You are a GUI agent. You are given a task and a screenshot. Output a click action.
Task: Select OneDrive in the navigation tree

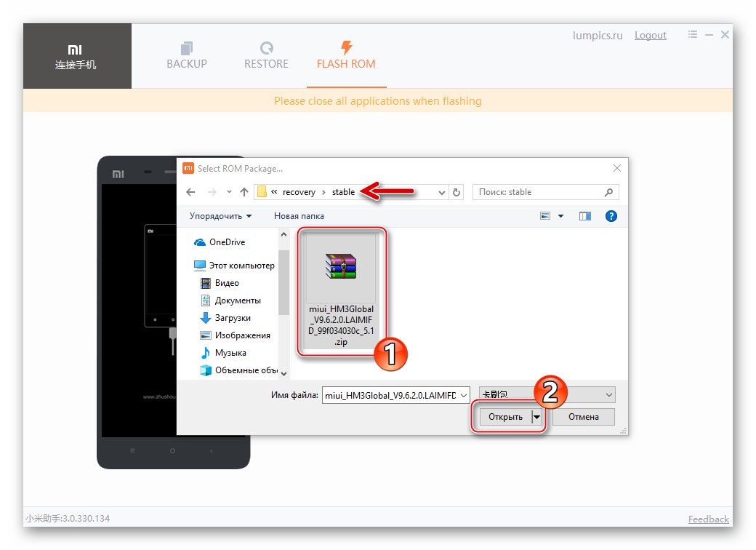click(220, 242)
